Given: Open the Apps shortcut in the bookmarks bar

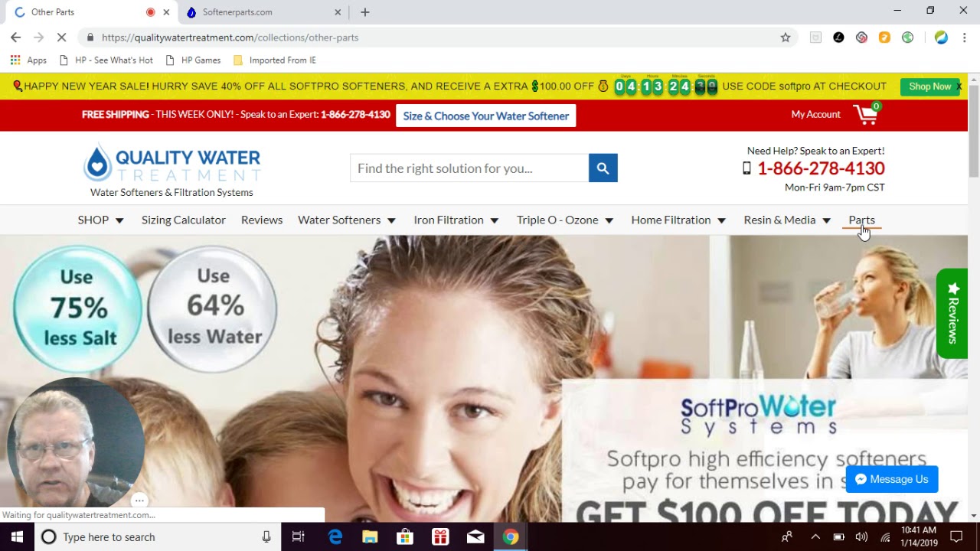Looking at the screenshot, I should click(28, 60).
